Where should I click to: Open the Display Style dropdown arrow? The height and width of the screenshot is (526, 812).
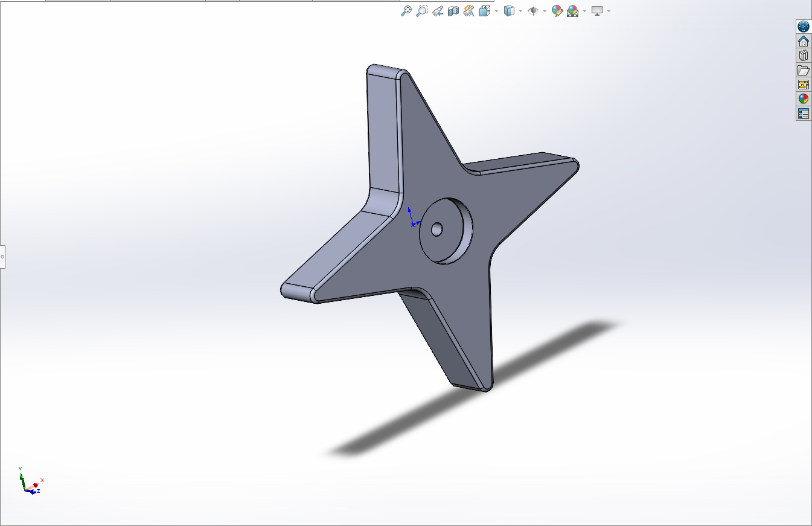click(520, 11)
